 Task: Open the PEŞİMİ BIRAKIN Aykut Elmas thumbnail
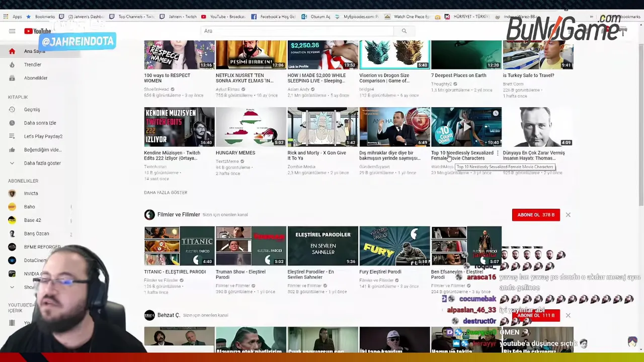(251, 54)
